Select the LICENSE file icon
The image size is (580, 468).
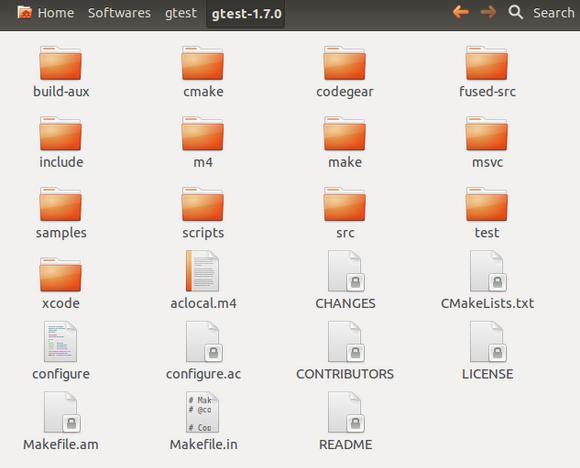[488, 341]
